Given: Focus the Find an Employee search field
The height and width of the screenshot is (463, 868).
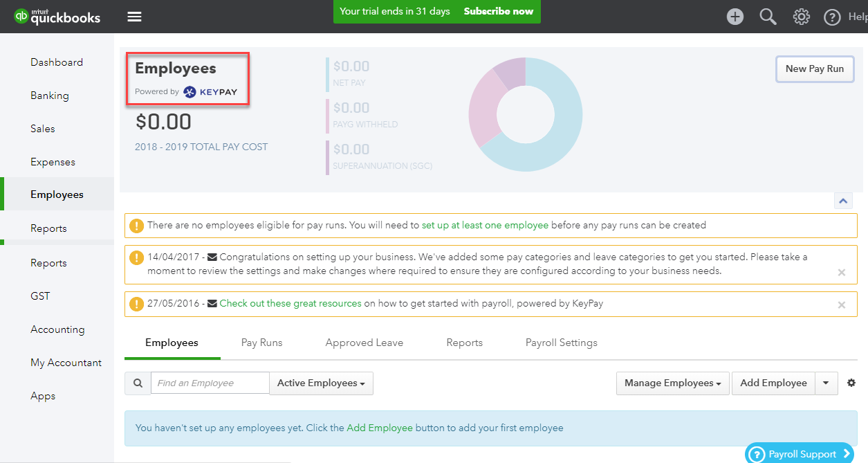Looking at the screenshot, I should click(x=210, y=383).
